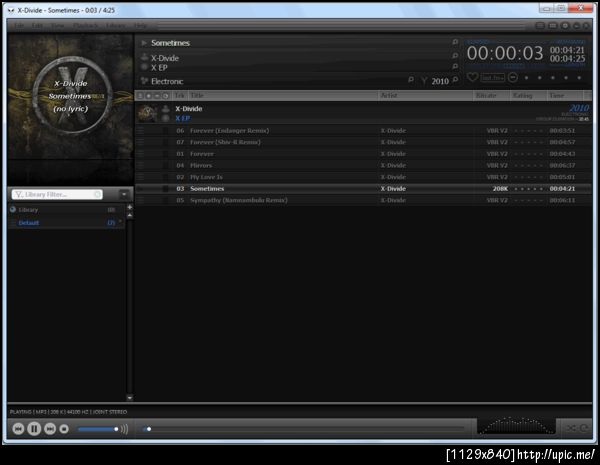Screen dimensions: 600x465
Task: Open the dropdown beside Library Filter
Action: point(124,194)
